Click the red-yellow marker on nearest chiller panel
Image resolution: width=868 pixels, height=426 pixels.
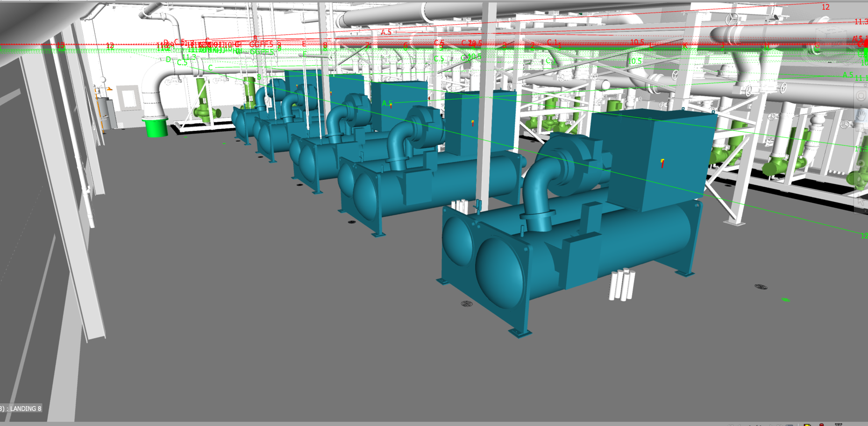[x=662, y=163]
